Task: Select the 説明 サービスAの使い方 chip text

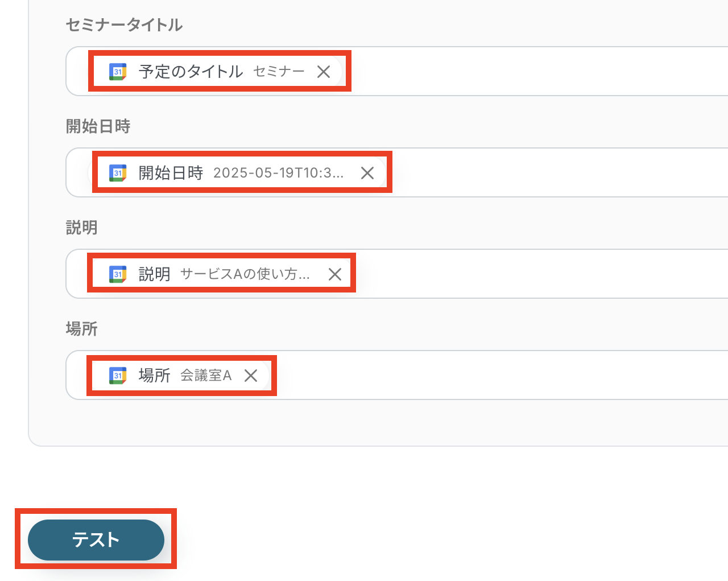Action: [245, 274]
